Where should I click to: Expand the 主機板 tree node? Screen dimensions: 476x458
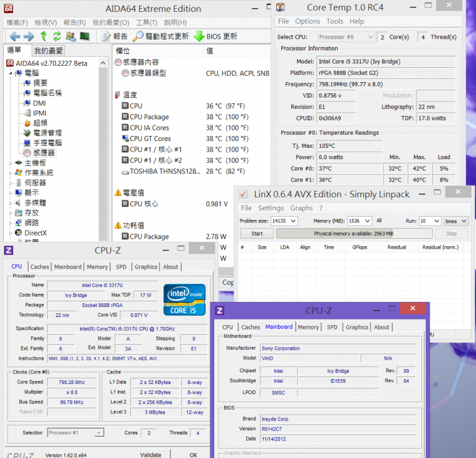[x=11, y=163]
